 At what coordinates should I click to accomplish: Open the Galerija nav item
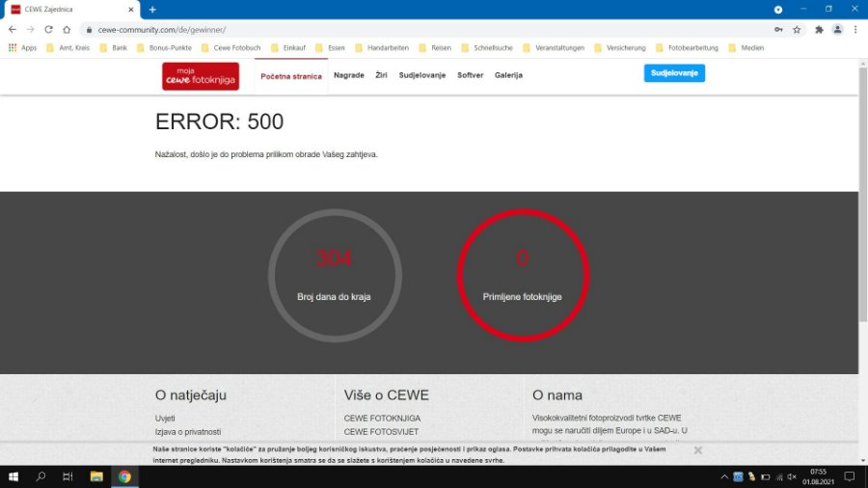pos(508,75)
